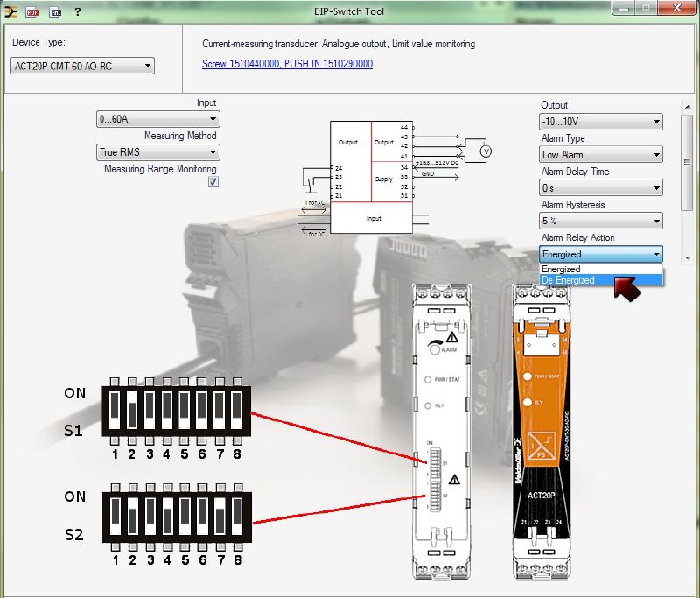700x598 pixels.
Task: Open the Help with the question mark icon
Action: [x=79, y=11]
